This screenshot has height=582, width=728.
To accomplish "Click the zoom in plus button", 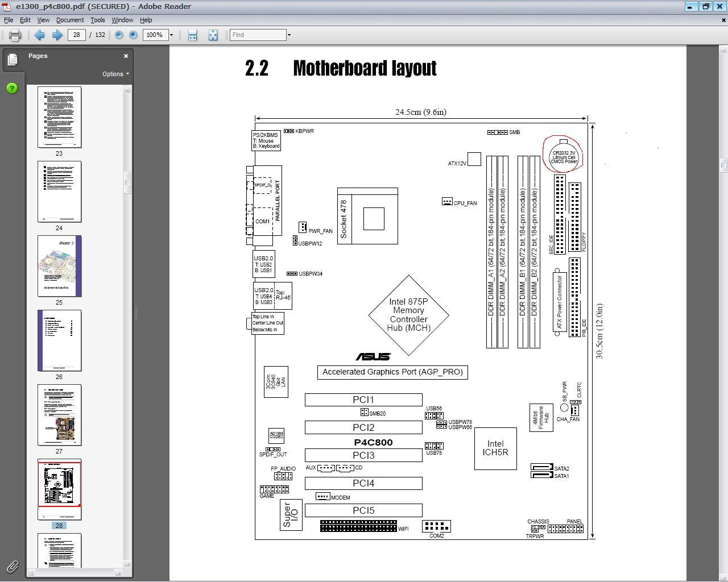I will click(133, 35).
